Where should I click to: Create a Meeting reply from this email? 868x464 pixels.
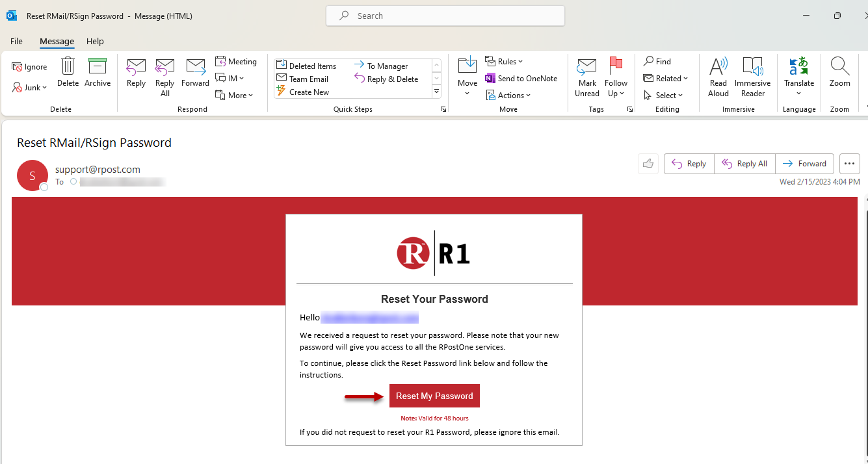[x=236, y=62]
